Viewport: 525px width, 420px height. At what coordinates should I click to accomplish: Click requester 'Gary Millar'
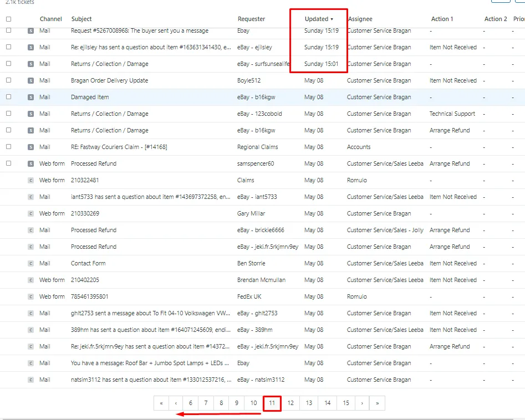click(251, 213)
